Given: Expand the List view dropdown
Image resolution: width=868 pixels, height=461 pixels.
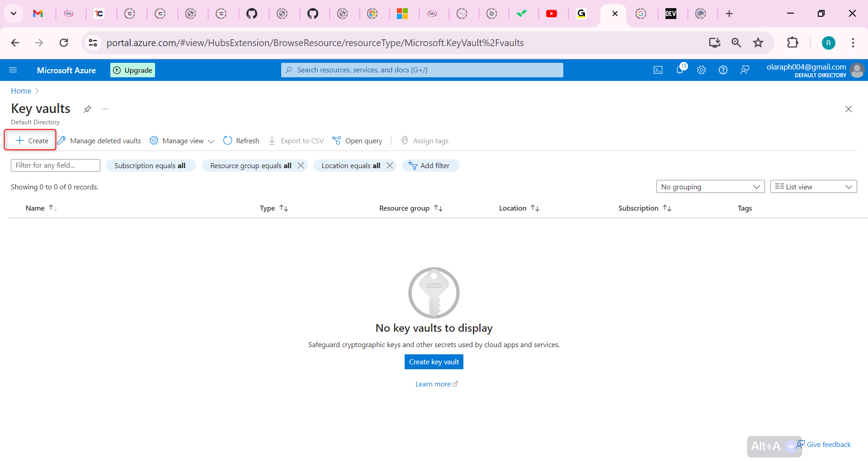Looking at the screenshot, I should click(813, 187).
